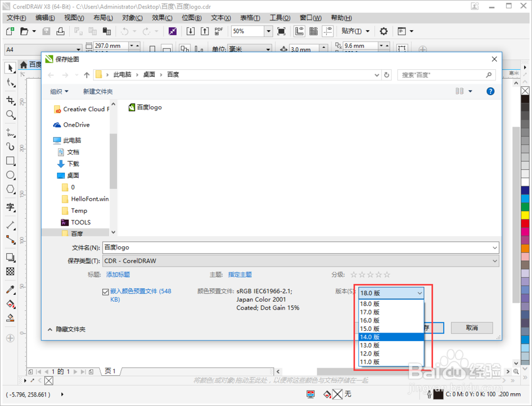The width and height of the screenshot is (532, 406).
Task: Select the Zoom magnifier tool
Action: coord(10,115)
